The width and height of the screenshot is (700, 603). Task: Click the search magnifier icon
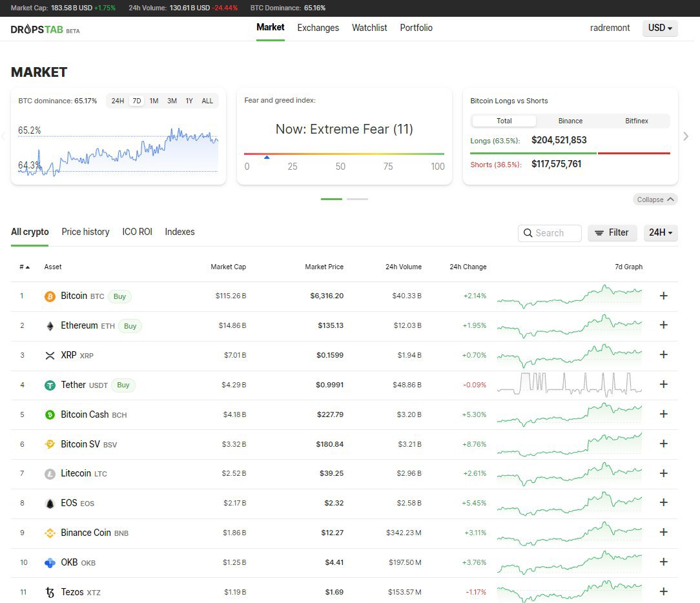(x=528, y=233)
